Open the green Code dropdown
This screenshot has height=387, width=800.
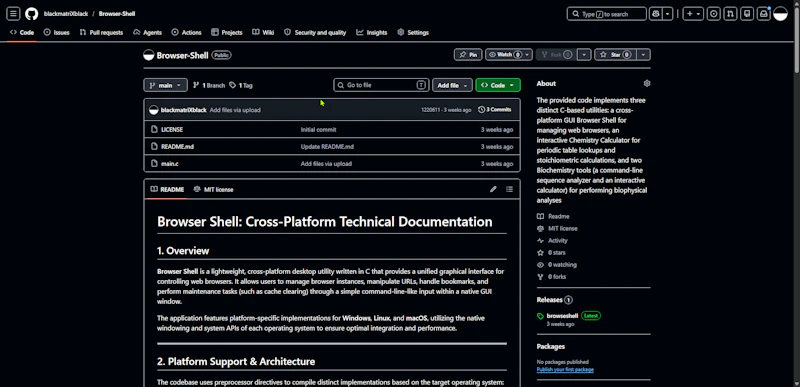pyautogui.click(x=498, y=85)
